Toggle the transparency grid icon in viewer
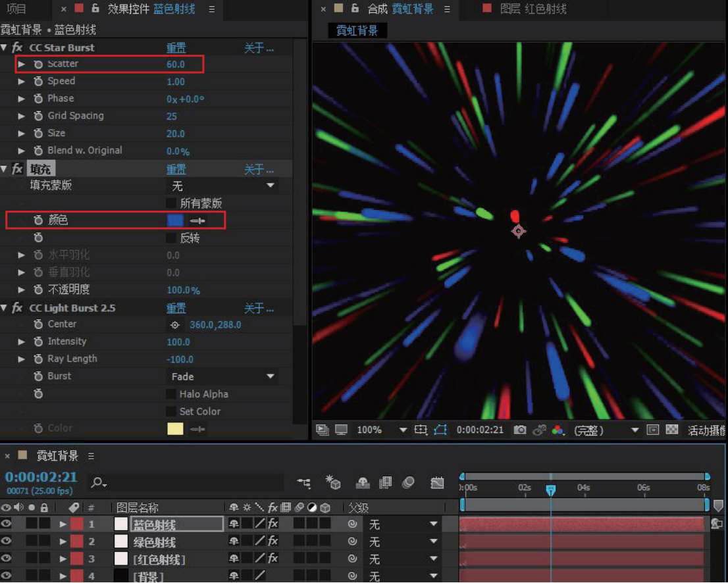The width and height of the screenshot is (728, 583). (672, 430)
